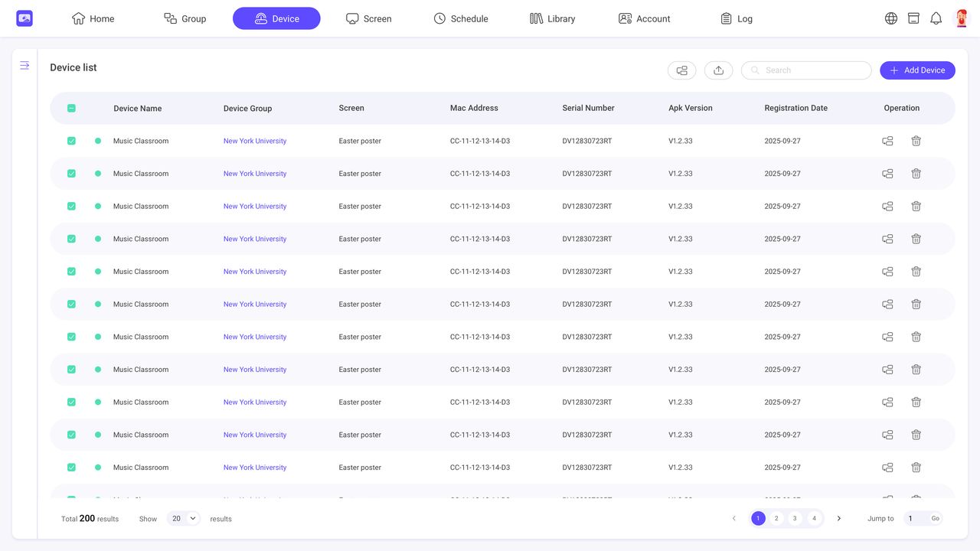
Task: Open the user avatar menu
Action: click(961, 18)
